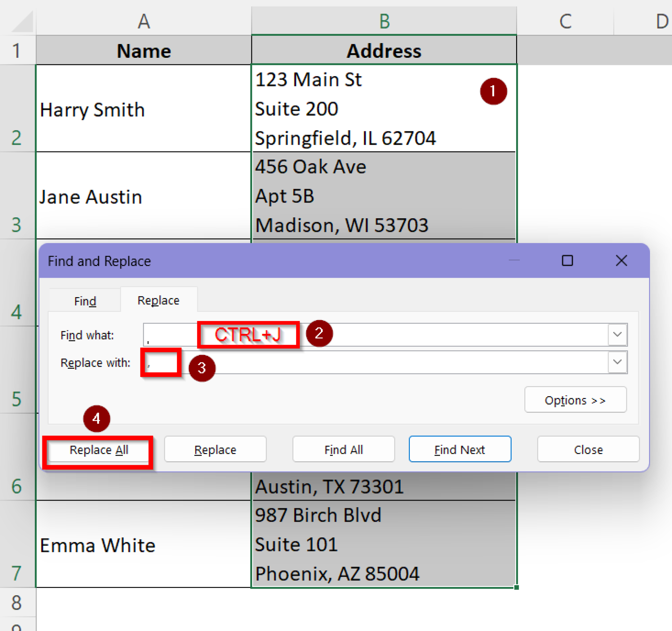
Task: Maximize the Find and Replace dialog
Action: pos(568,261)
